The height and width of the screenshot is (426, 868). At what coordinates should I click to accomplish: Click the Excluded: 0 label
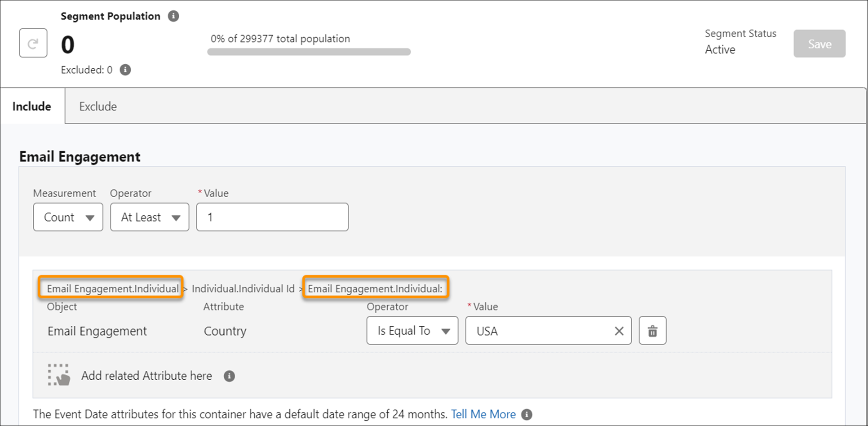point(87,70)
